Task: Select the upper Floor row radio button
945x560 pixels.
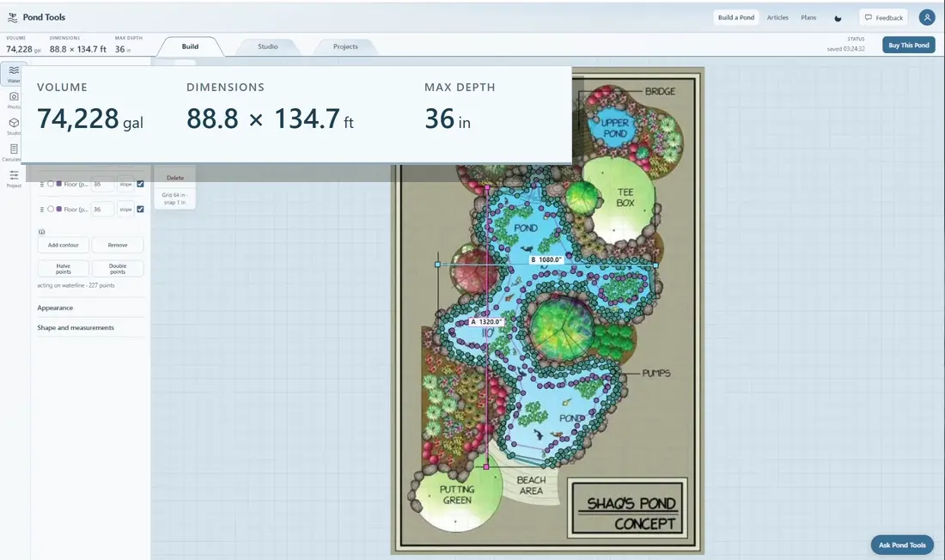Action: point(51,184)
